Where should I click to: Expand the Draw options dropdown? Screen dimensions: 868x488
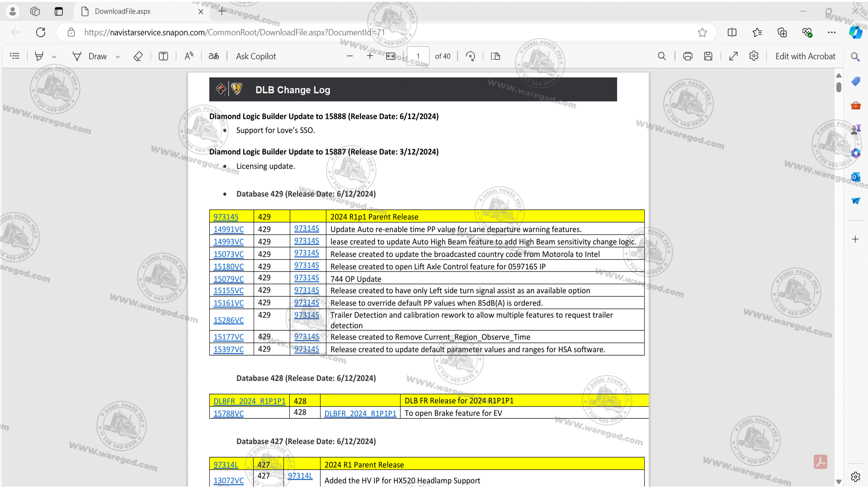point(118,56)
